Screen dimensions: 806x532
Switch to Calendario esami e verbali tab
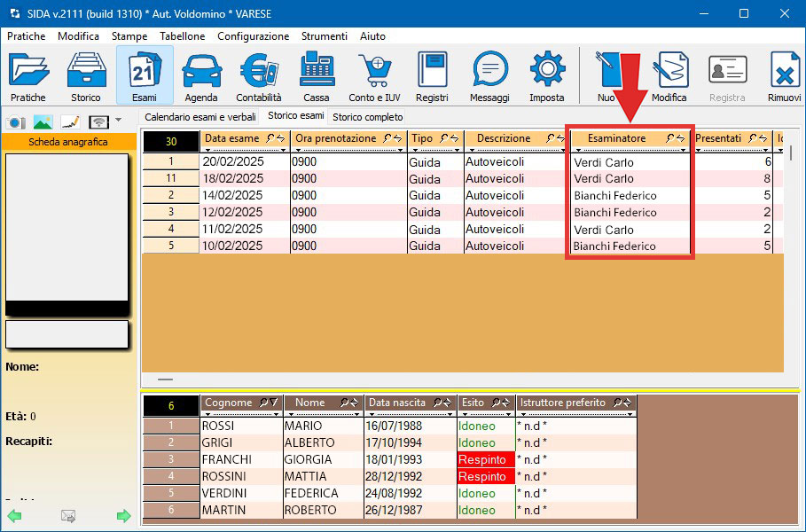click(x=200, y=117)
